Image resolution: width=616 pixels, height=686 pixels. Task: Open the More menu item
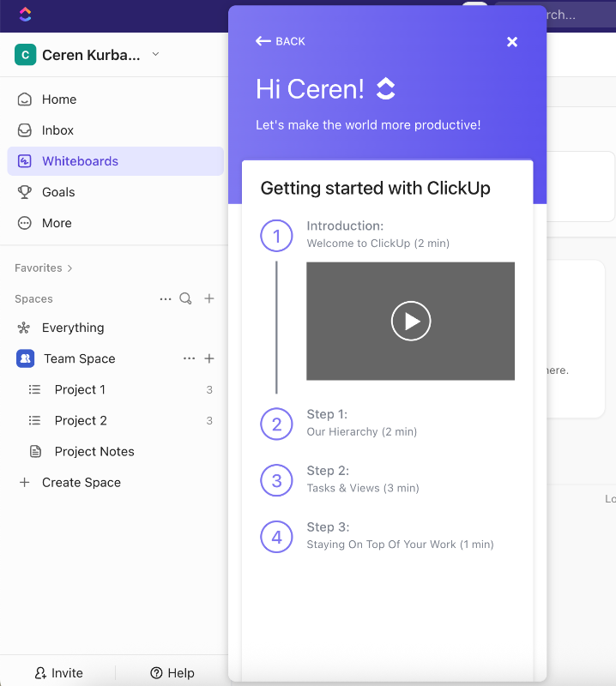coord(116,223)
